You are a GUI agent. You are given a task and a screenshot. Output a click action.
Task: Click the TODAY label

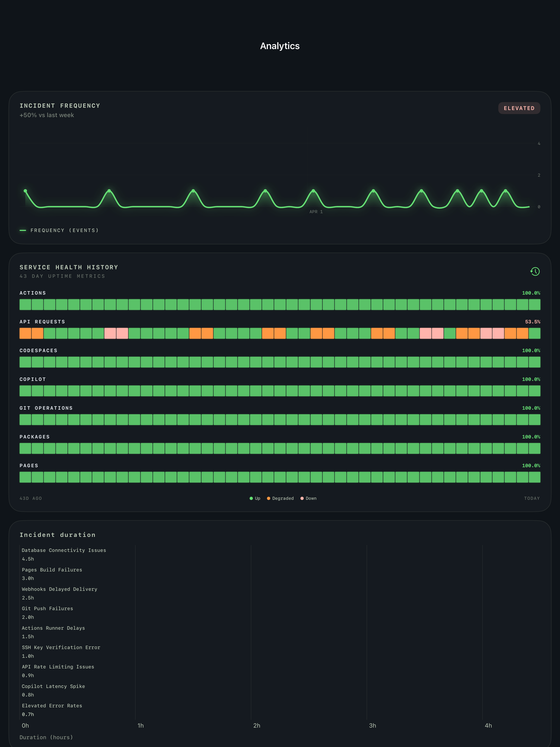(x=532, y=498)
